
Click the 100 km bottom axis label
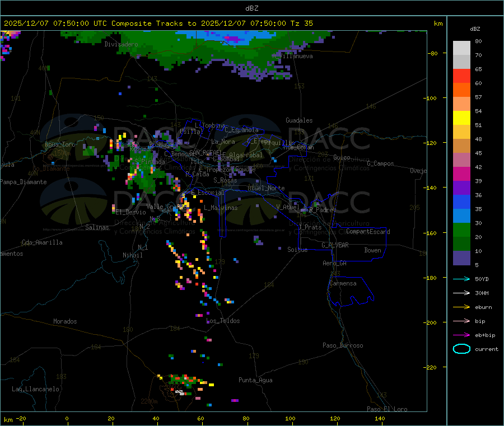click(x=290, y=418)
